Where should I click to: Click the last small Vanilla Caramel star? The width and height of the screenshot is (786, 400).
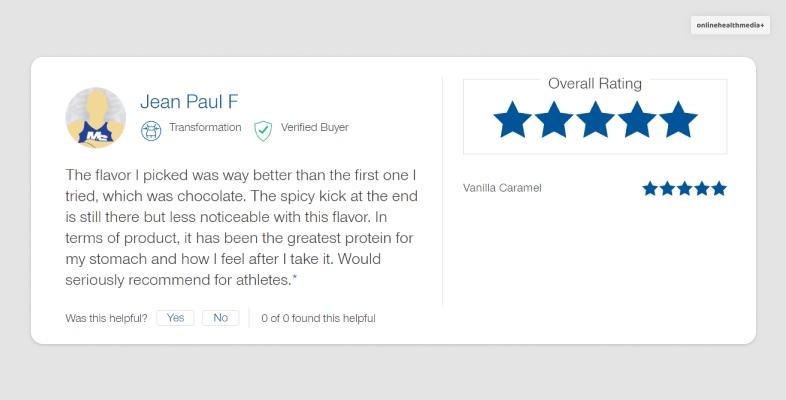pyautogui.click(x=719, y=188)
